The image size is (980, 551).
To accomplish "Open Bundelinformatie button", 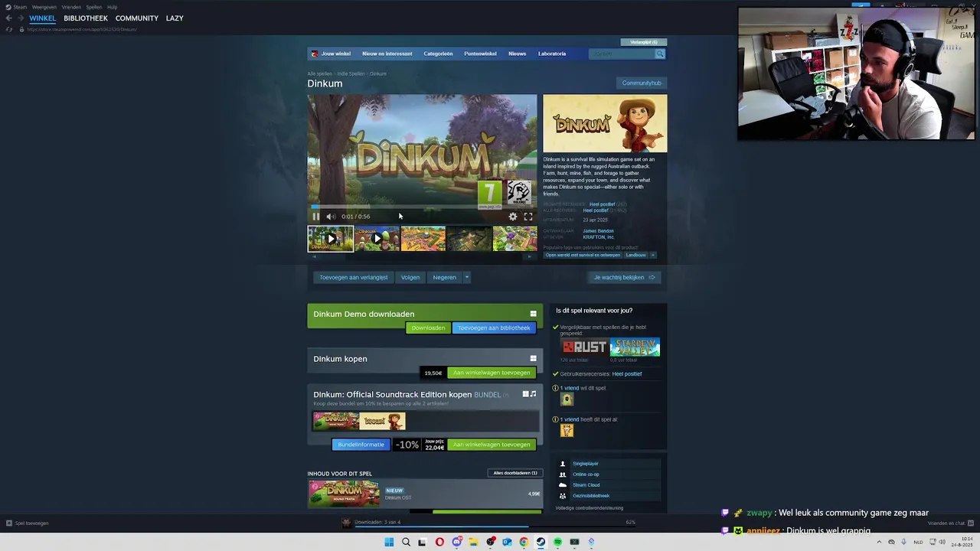I will (361, 445).
